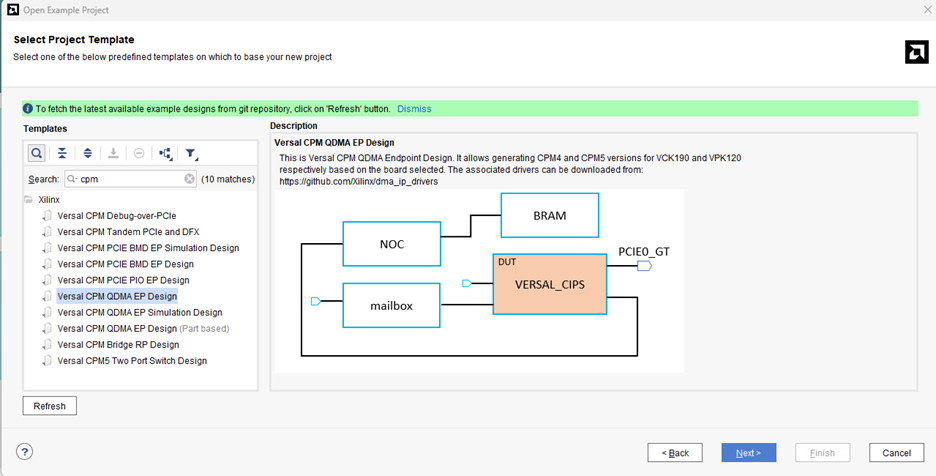Click the Next button
This screenshot has width=936, height=476.
748,453
